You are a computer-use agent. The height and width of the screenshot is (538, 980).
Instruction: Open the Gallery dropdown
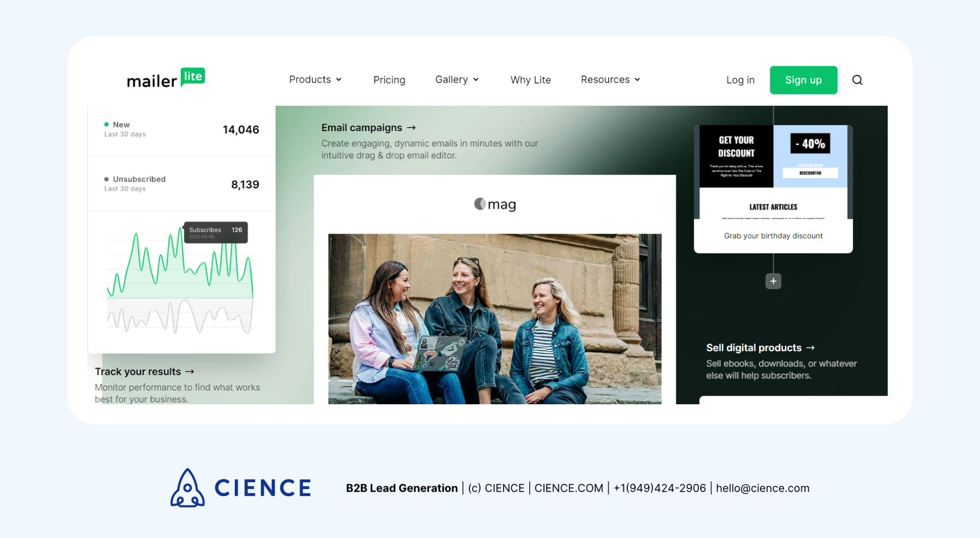[456, 80]
